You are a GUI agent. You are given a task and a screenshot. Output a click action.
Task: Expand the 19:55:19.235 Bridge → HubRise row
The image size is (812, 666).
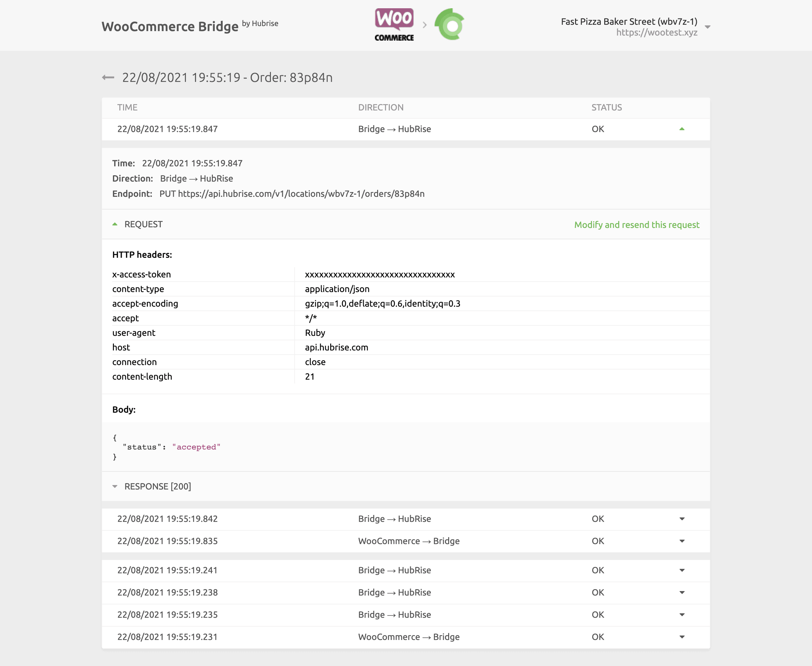pos(682,615)
